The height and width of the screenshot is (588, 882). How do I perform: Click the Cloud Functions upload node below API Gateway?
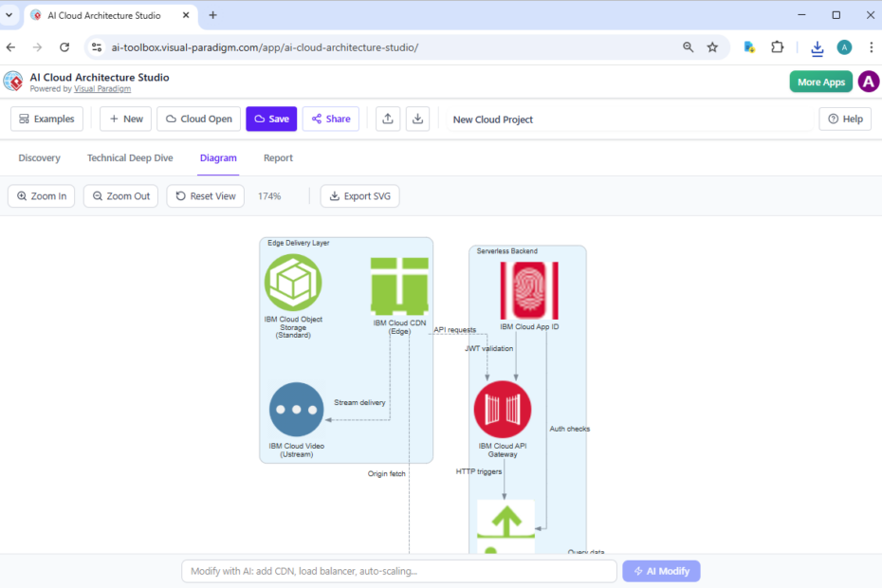[x=505, y=523]
